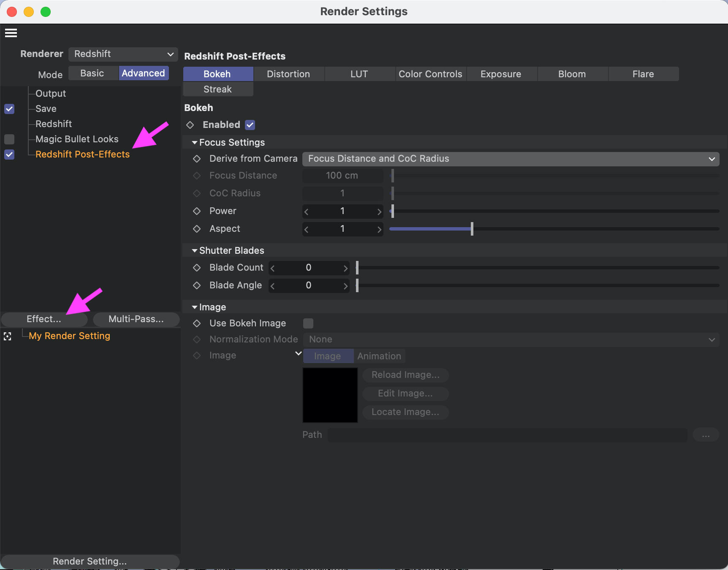The image size is (728, 570).
Task: Click Locate Image... button
Action: click(405, 412)
